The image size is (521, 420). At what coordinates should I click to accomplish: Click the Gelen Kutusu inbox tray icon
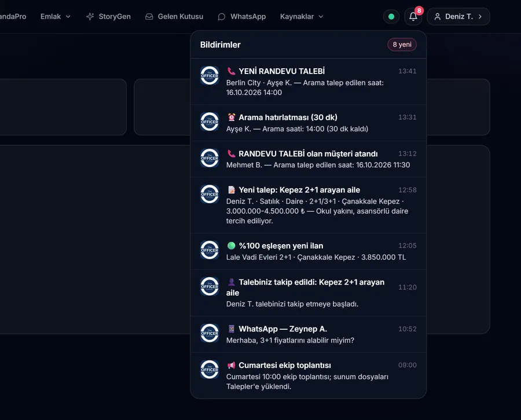[x=149, y=17]
